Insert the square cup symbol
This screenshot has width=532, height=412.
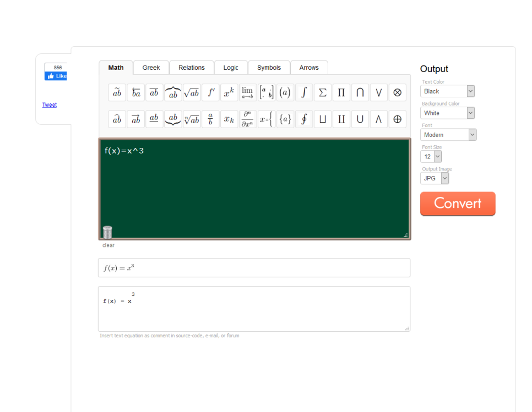323,119
